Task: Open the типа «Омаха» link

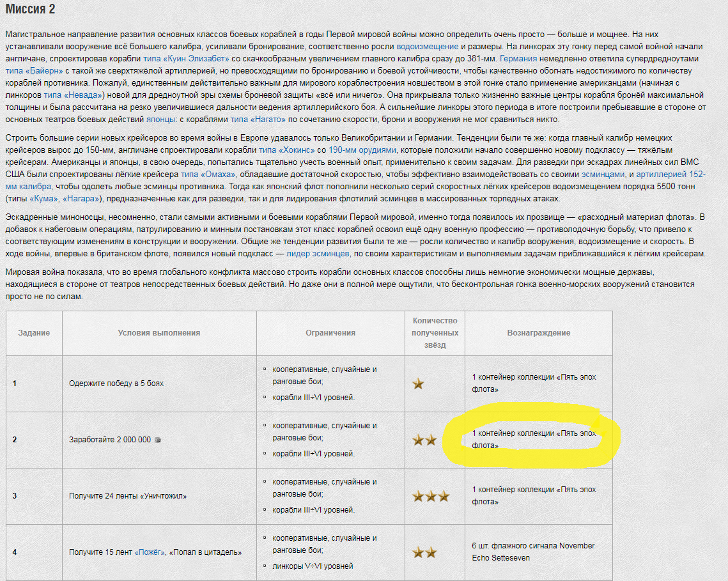Action: click(x=208, y=174)
